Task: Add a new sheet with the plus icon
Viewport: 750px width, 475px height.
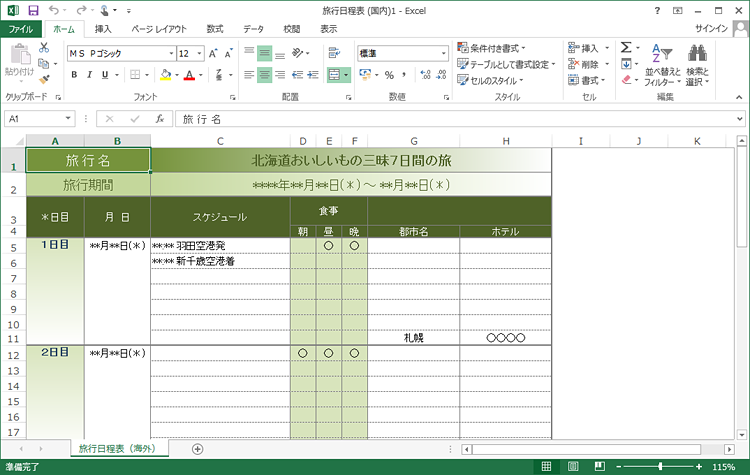Action: [198, 449]
